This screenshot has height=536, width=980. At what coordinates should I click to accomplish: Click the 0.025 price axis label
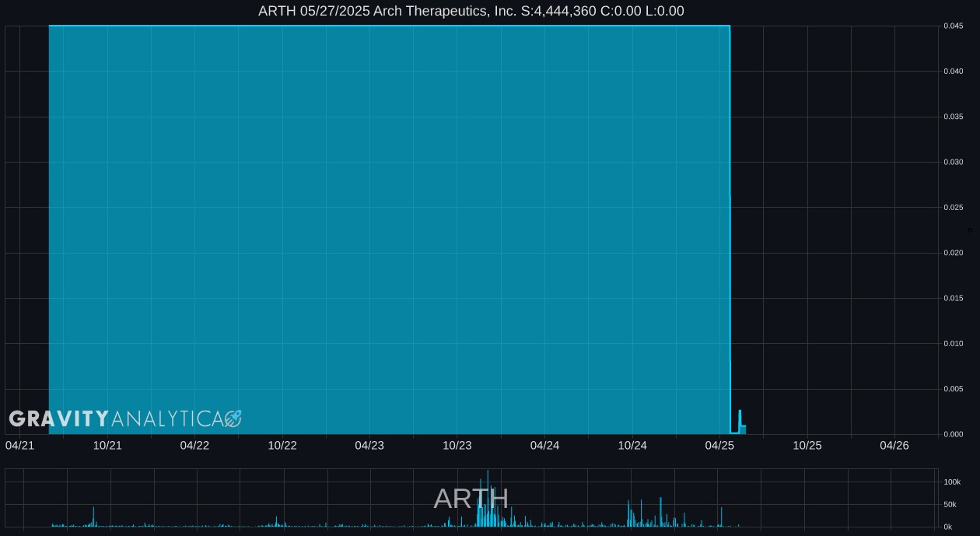pyautogui.click(x=954, y=207)
